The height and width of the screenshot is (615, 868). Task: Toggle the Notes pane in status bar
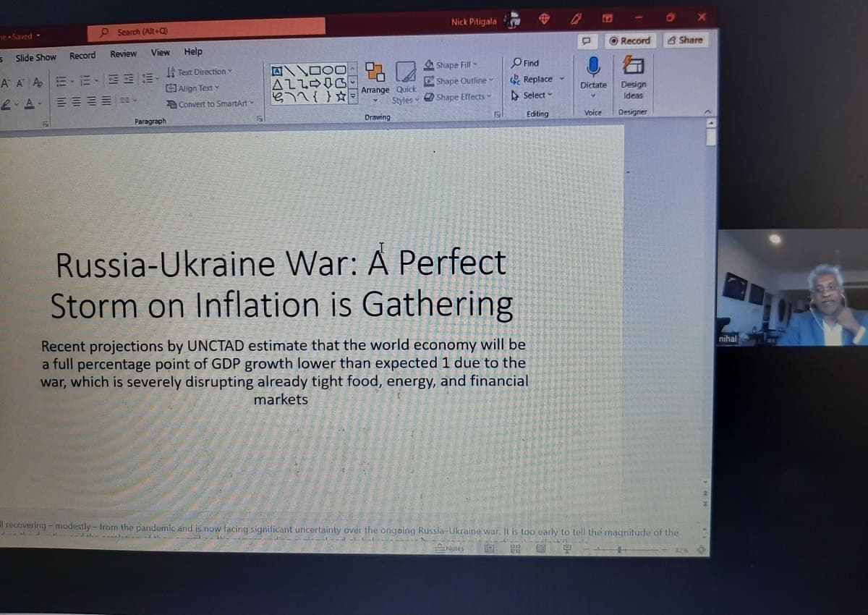pyautogui.click(x=451, y=548)
